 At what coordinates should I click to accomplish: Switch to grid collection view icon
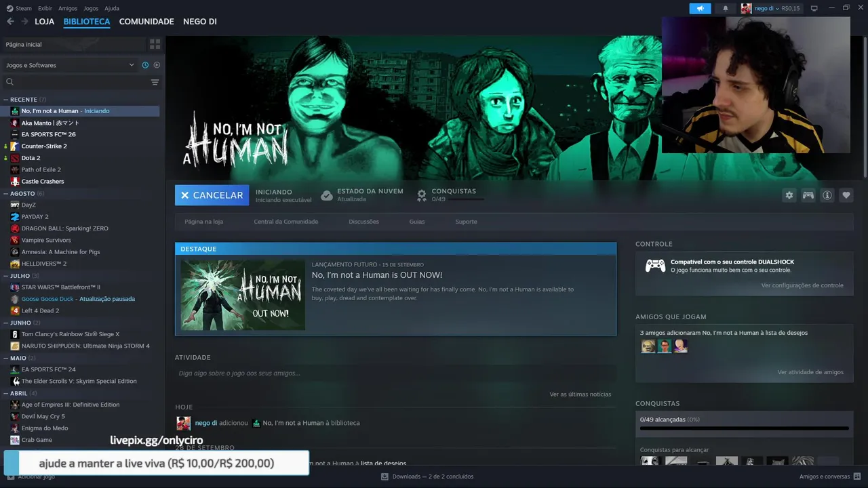(155, 44)
